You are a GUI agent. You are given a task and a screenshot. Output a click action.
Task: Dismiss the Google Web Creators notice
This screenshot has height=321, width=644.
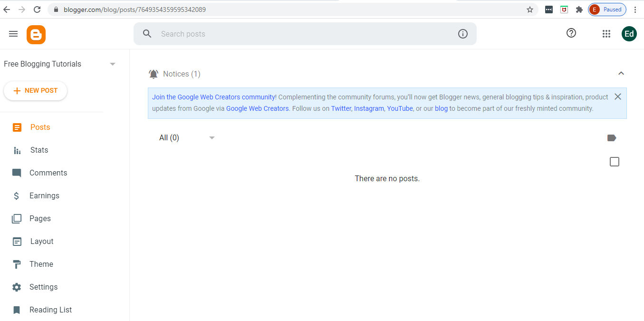click(x=618, y=97)
